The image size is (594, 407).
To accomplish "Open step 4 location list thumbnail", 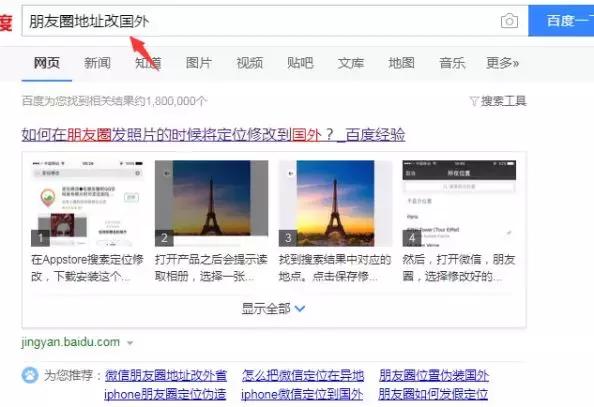I will (x=459, y=204).
